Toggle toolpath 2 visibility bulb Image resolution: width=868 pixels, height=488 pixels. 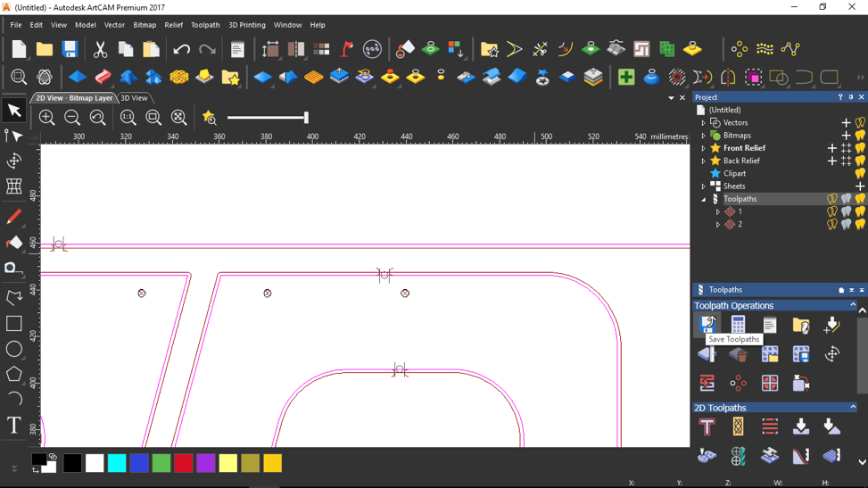click(860, 224)
